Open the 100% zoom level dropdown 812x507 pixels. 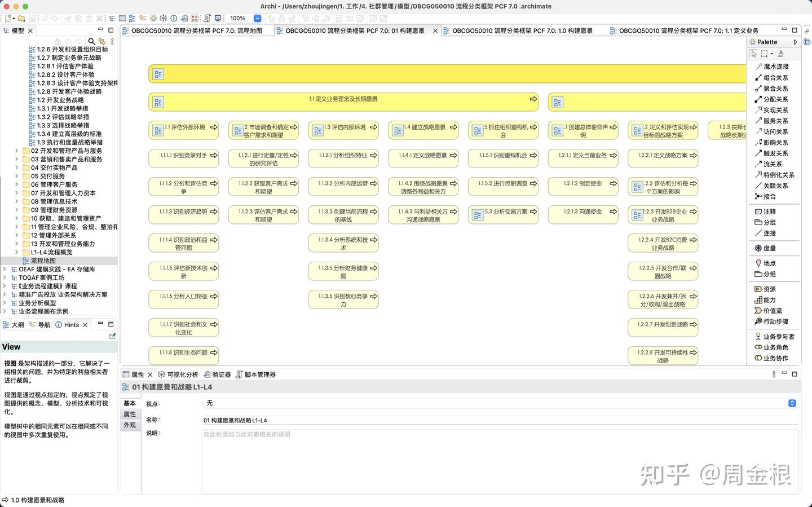coord(257,17)
